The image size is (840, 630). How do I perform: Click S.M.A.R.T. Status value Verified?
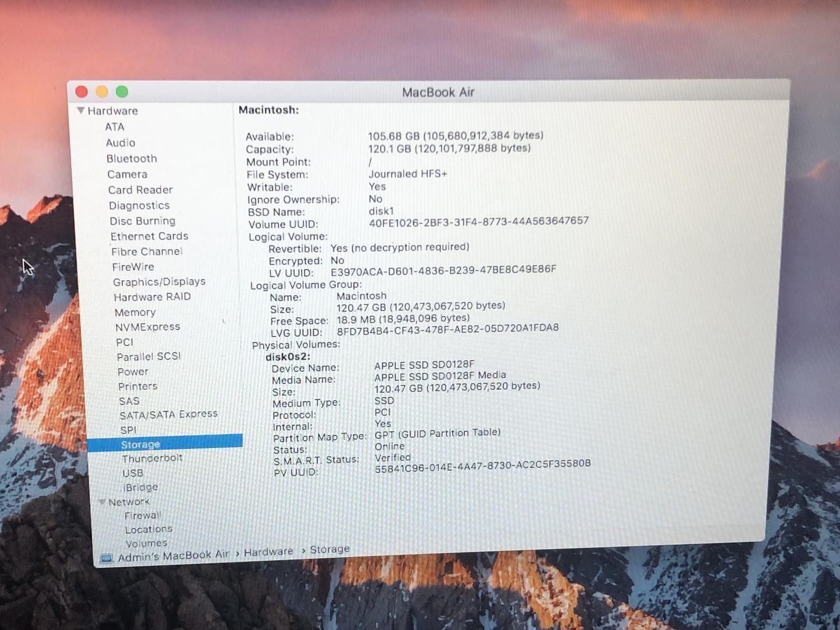(x=393, y=458)
